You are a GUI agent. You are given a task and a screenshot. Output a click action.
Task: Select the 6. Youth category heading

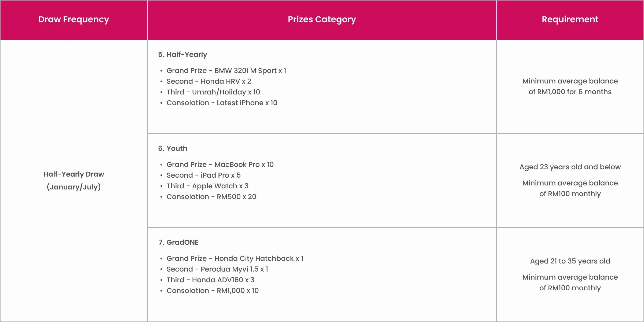[173, 148]
